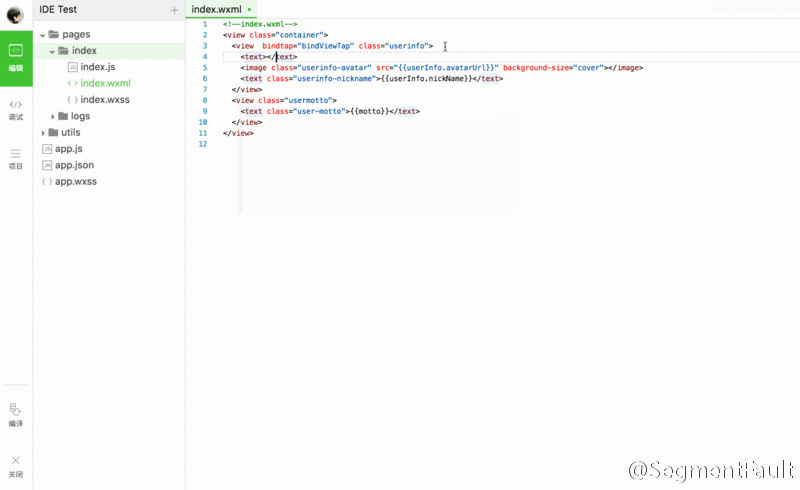Click the pages folder icon
This screenshot has width=800, height=490.
(54, 34)
